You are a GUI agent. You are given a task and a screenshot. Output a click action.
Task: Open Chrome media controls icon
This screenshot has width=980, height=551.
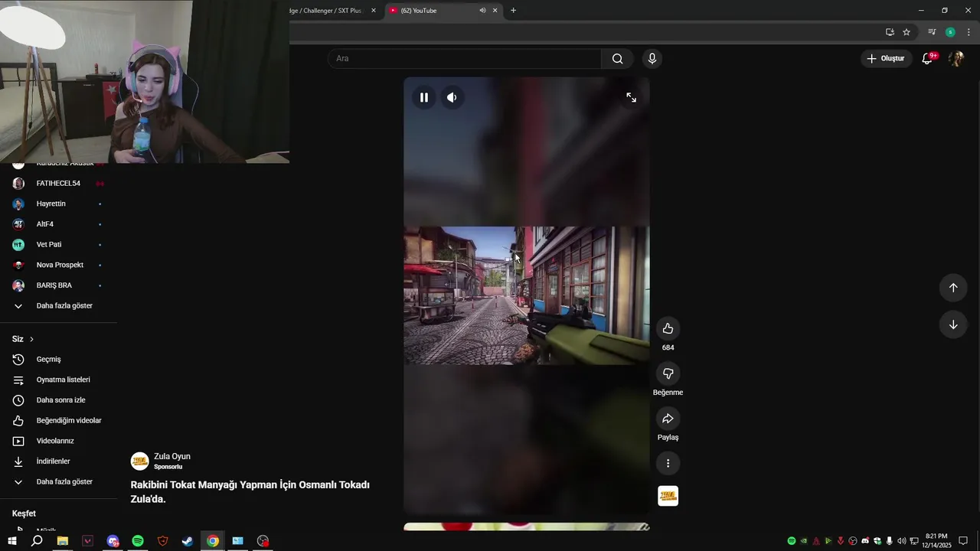click(932, 32)
